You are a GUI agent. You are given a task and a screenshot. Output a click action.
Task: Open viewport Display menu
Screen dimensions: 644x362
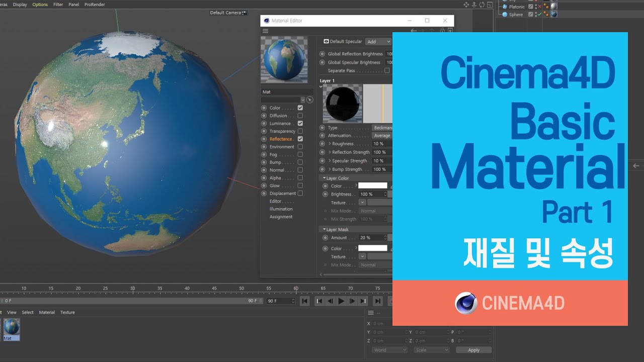tap(20, 5)
